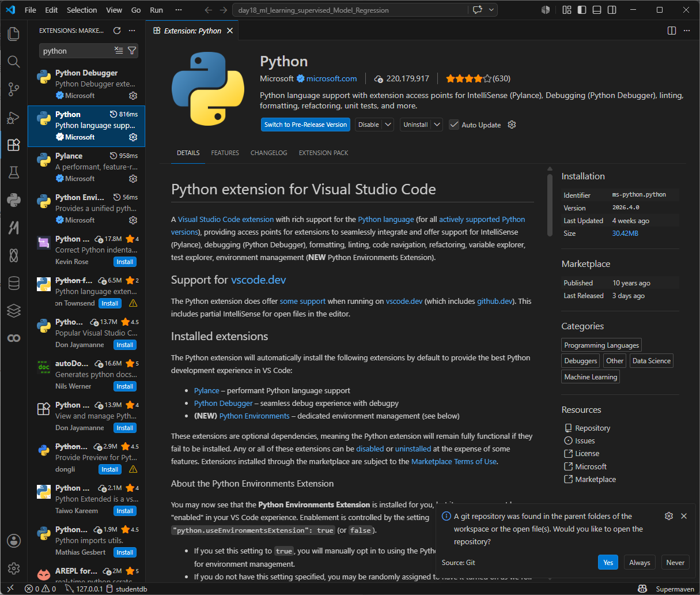Switch to the Extension Pack tab
Image resolution: width=700 pixels, height=595 pixels.
pos(323,153)
